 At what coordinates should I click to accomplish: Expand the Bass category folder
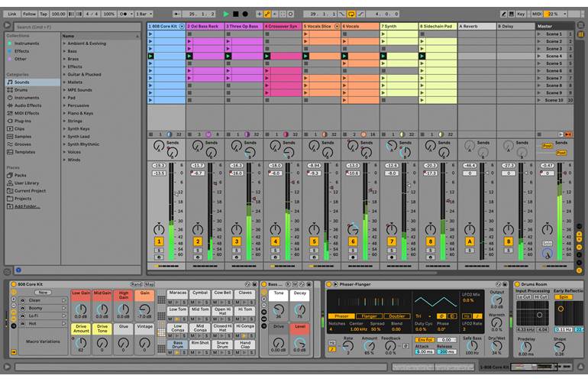64,51
